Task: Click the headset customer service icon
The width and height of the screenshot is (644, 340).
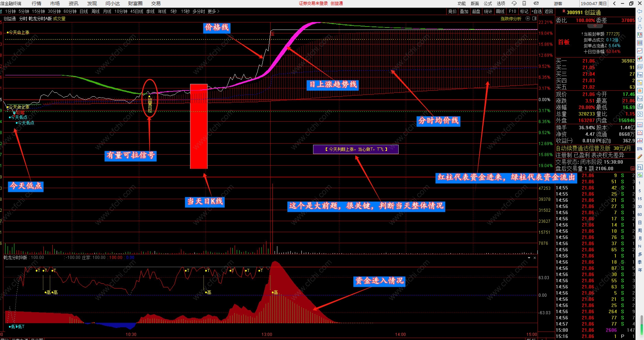Action: (514, 3)
